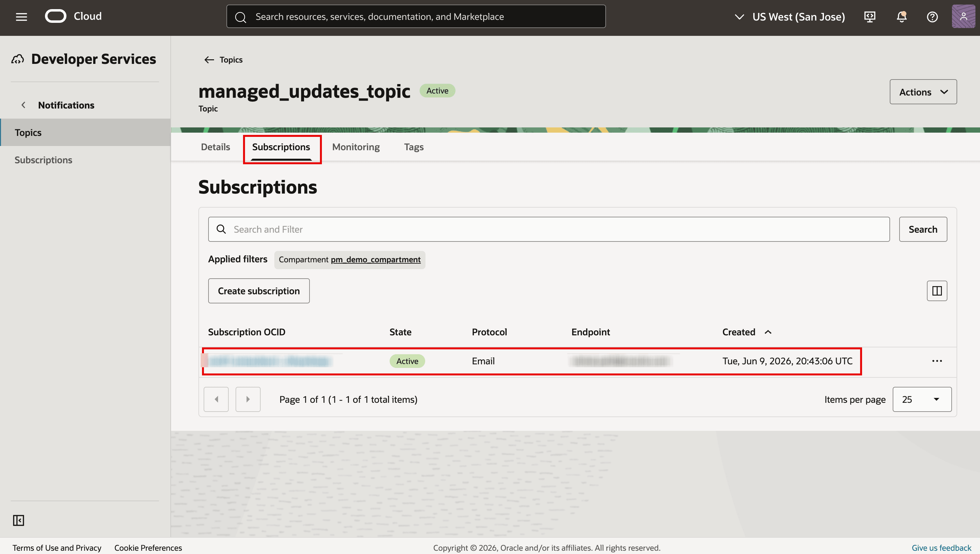Go to the previous page arrow
The image size is (980, 554).
[x=216, y=399]
